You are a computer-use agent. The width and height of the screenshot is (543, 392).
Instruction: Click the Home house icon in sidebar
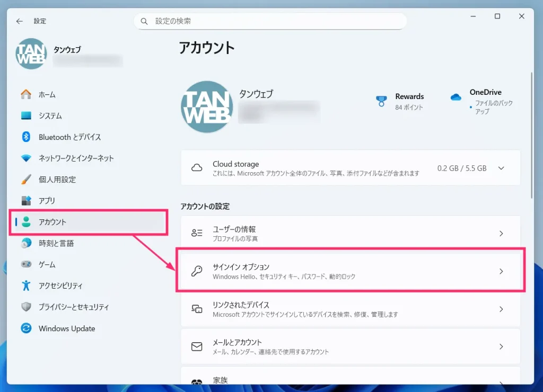click(26, 94)
